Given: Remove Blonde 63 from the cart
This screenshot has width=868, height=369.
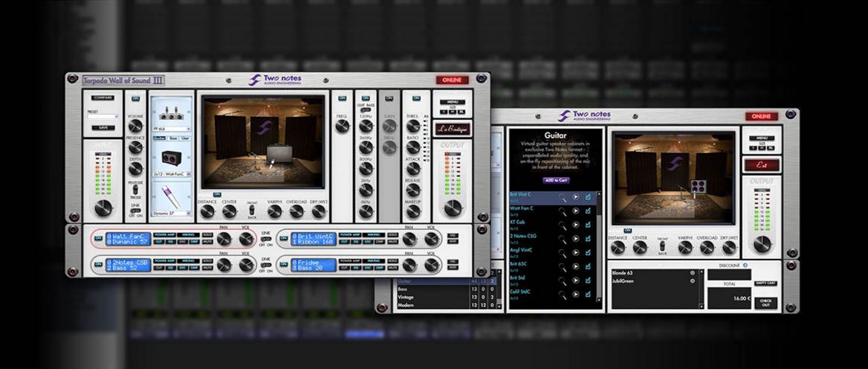Looking at the screenshot, I should point(693,272).
